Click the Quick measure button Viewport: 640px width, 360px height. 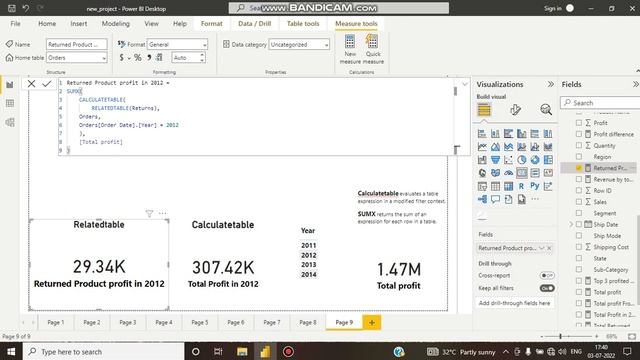coord(373,49)
